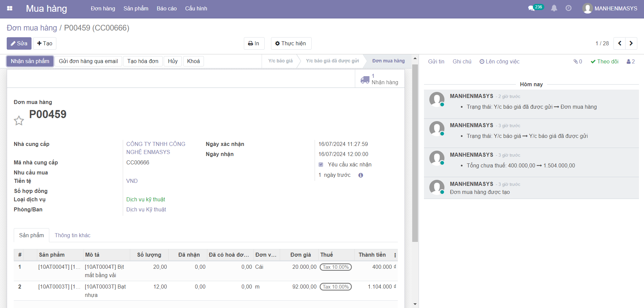644x308 pixels.
Task: Toggle Theo dõi following status
Action: click(604, 61)
